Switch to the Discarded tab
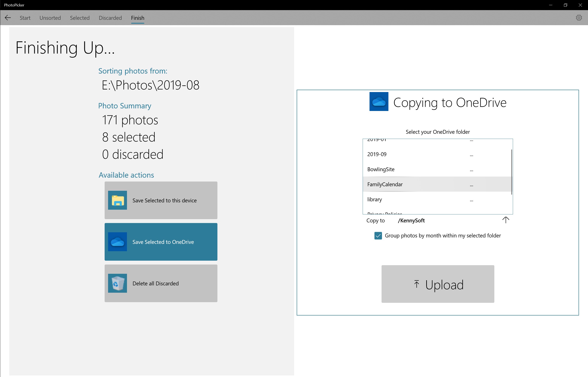 110,18
